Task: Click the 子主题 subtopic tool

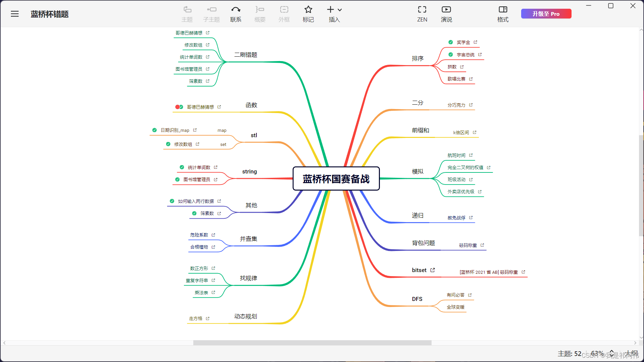Action: pyautogui.click(x=211, y=14)
